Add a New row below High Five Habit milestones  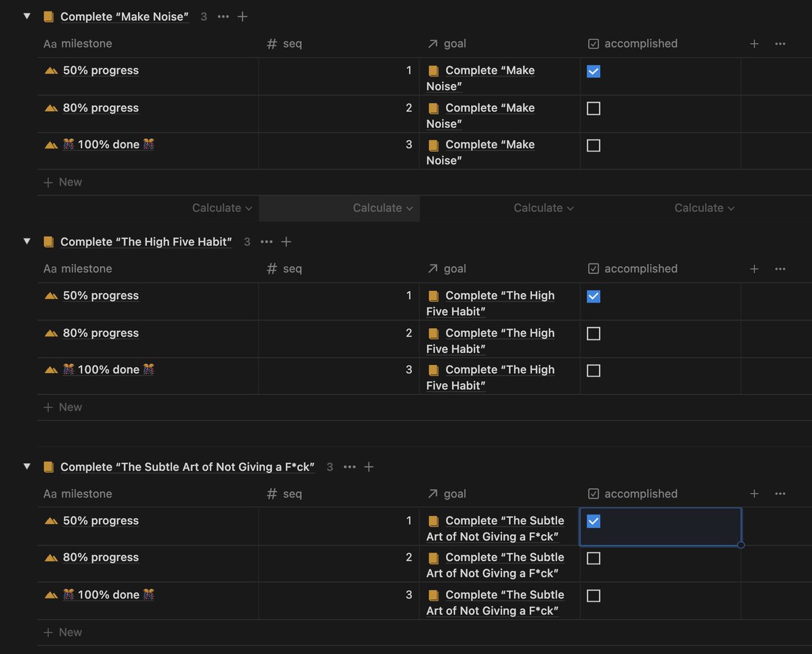coord(63,407)
